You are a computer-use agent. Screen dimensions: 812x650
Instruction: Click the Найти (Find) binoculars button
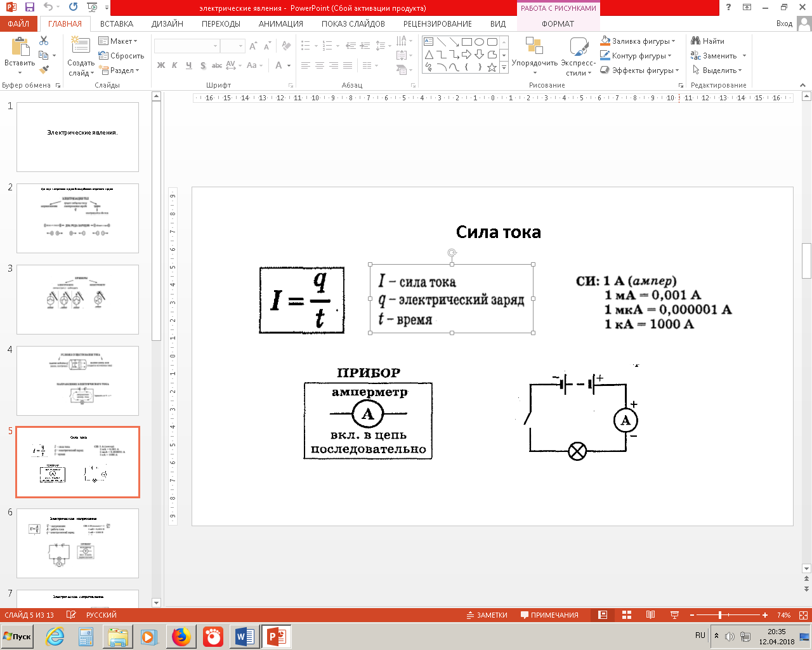click(x=708, y=41)
